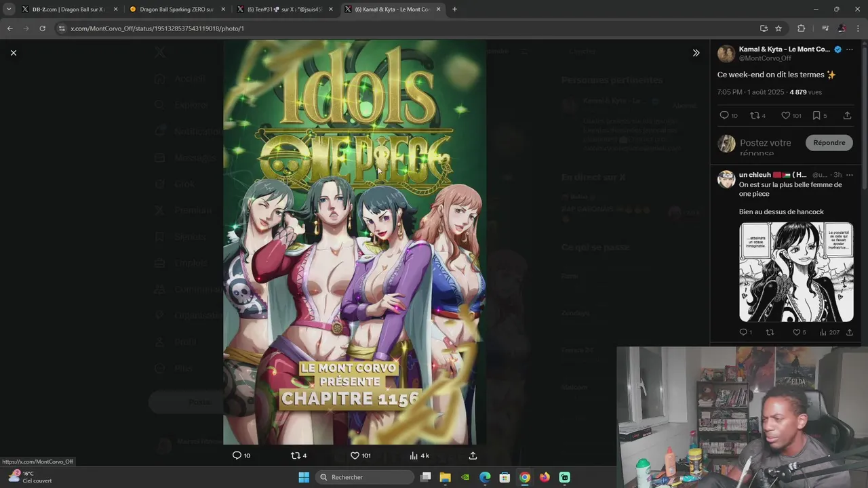The image size is (868, 488).
Task: Open Firefox from the taskbar
Action: (x=545, y=477)
